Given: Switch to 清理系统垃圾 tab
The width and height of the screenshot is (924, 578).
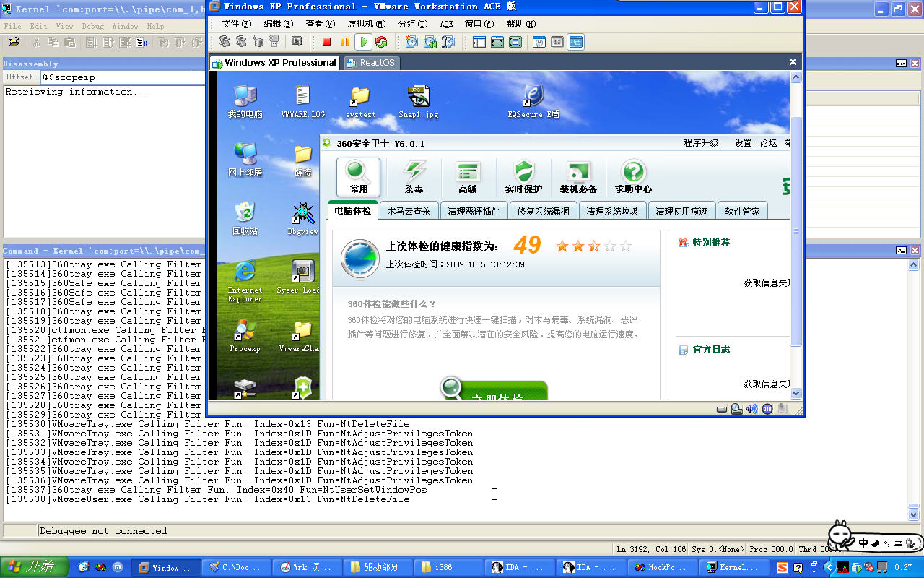Looking at the screenshot, I should (612, 211).
